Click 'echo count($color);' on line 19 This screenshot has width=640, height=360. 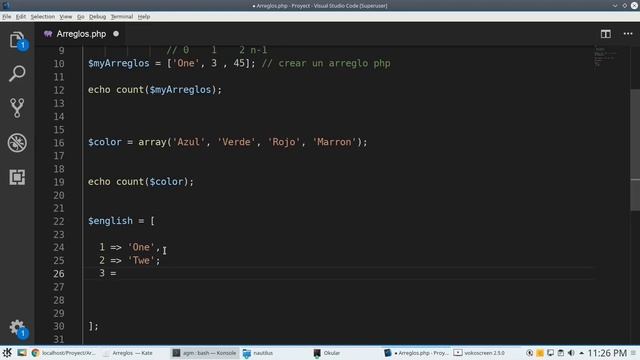[x=141, y=182]
